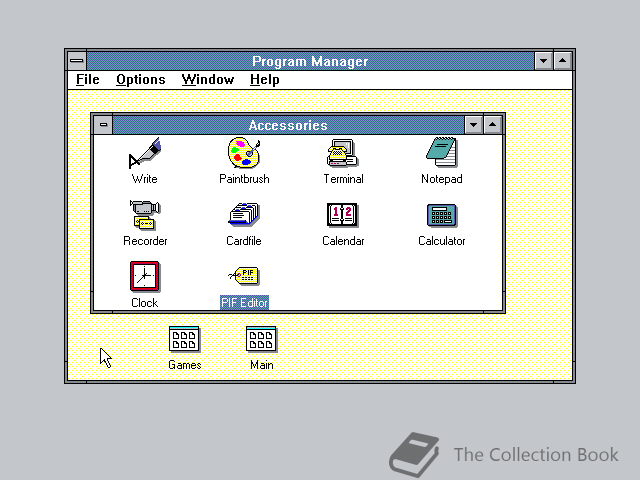640x480 pixels.
Task: Minimize the Accessories group window
Action: pyautogui.click(x=473, y=125)
